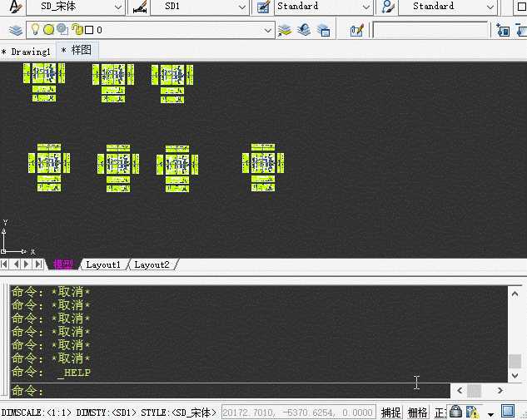Toggle 栅格 grid display button
The width and height of the screenshot is (527, 420).
(417, 413)
